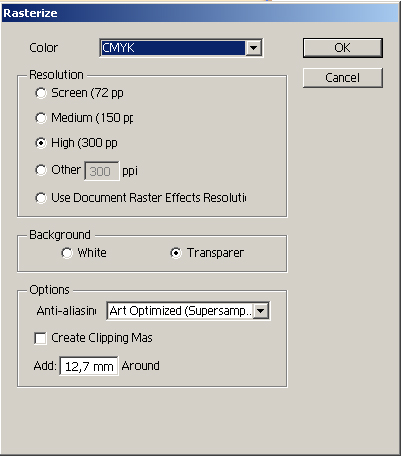
Task: Open the Anti-aliasing dropdown arrow
Action: point(261,311)
